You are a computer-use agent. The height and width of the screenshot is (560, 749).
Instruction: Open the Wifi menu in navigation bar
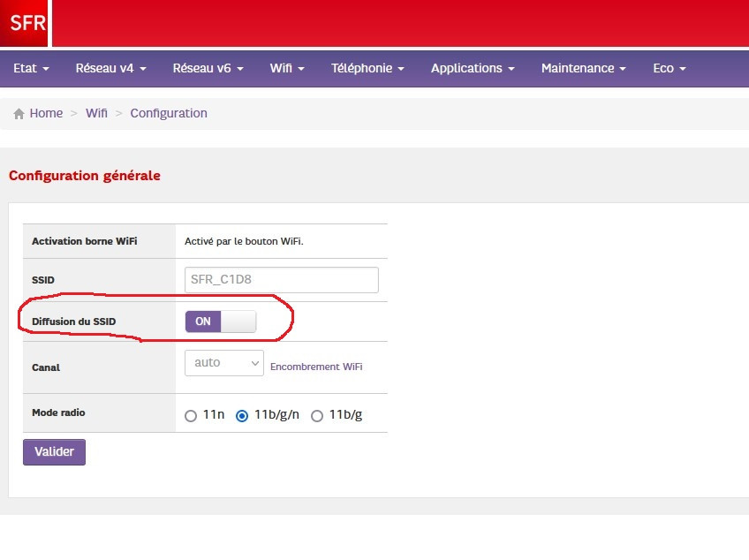point(287,68)
